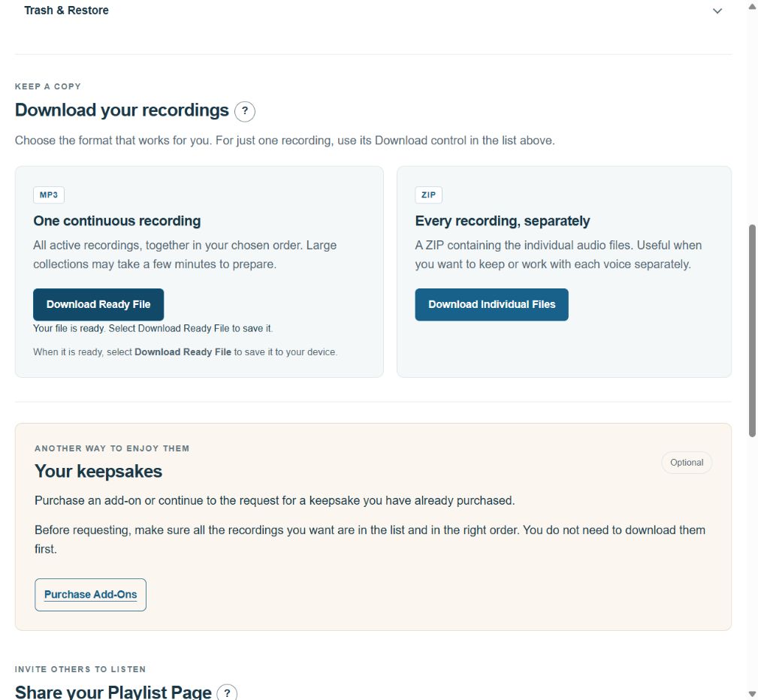Image resolution: width=758 pixels, height=700 pixels.
Task: Click the Download Ready File button
Action: click(x=98, y=304)
